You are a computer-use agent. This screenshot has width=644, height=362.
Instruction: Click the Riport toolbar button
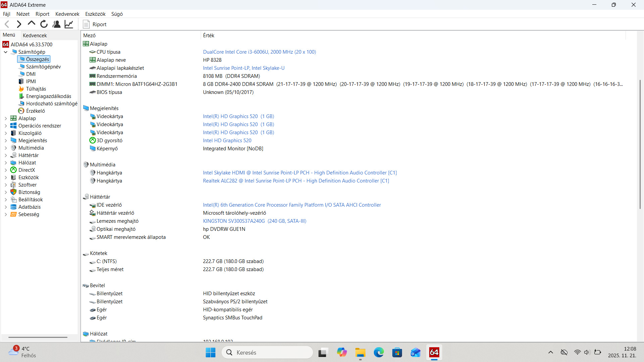tap(95, 24)
